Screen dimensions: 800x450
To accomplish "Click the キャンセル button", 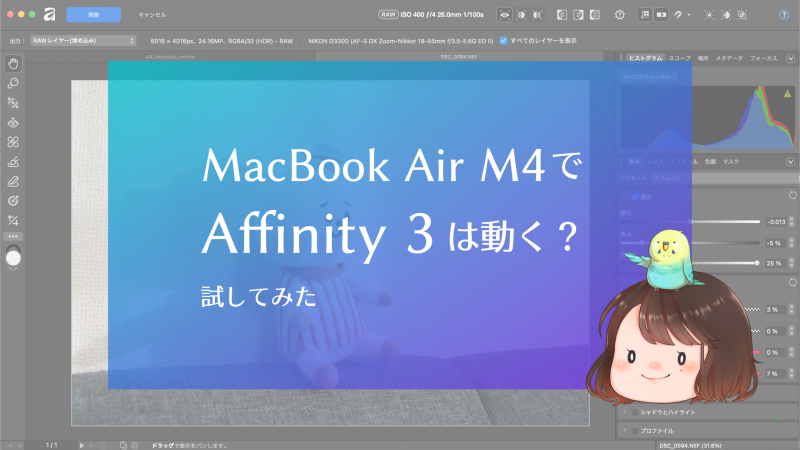I will (152, 15).
